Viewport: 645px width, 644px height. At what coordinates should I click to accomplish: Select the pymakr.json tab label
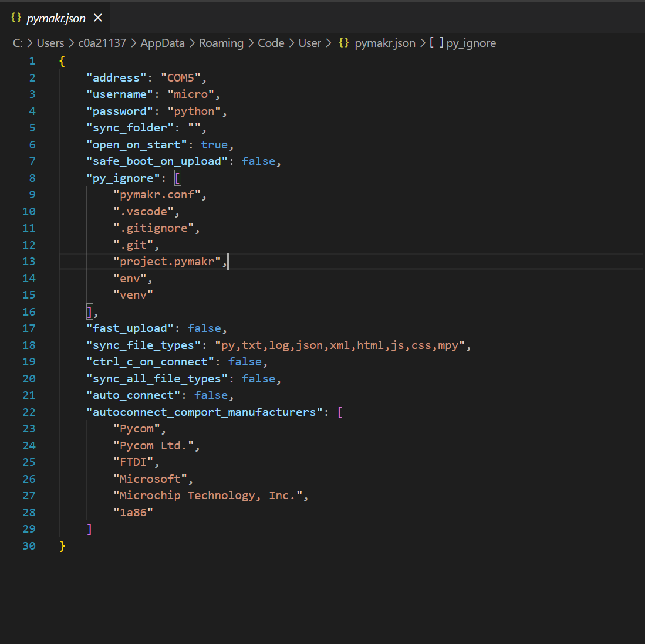coord(56,18)
